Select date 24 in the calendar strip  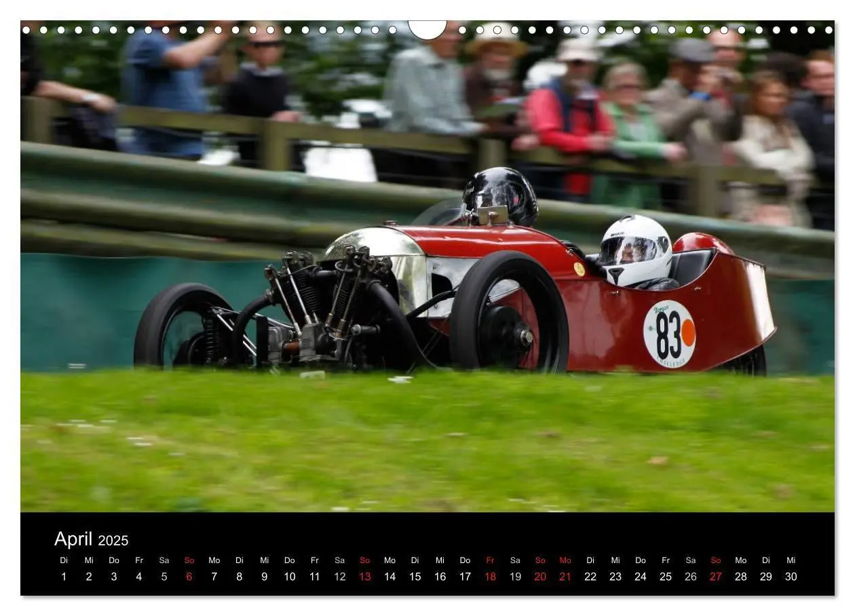pyautogui.click(x=641, y=577)
